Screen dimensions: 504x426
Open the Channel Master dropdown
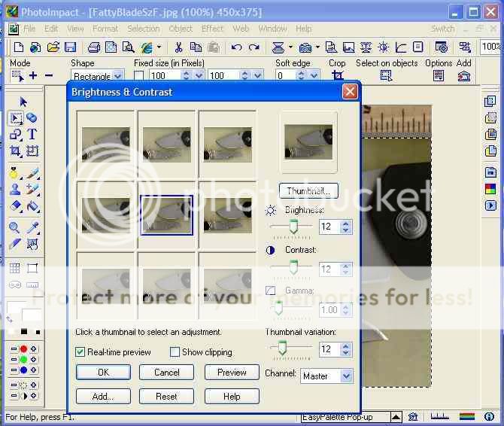(x=346, y=376)
